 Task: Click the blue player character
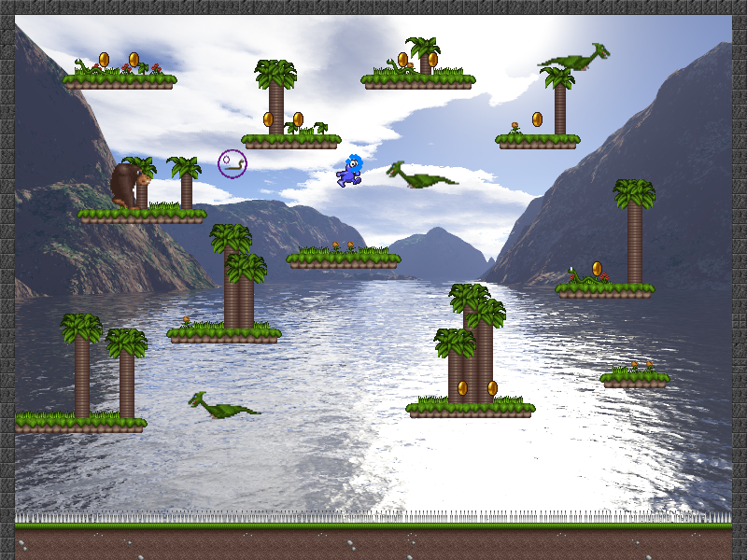pyautogui.click(x=350, y=171)
